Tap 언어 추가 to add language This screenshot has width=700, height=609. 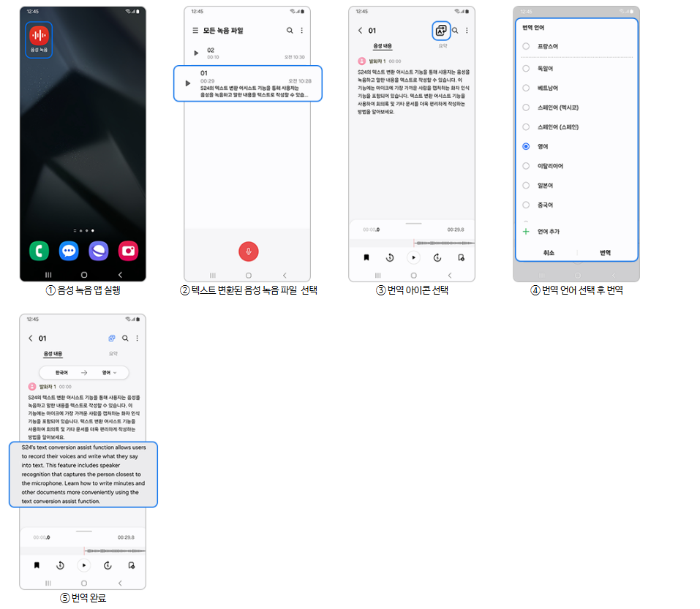coord(541,231)
